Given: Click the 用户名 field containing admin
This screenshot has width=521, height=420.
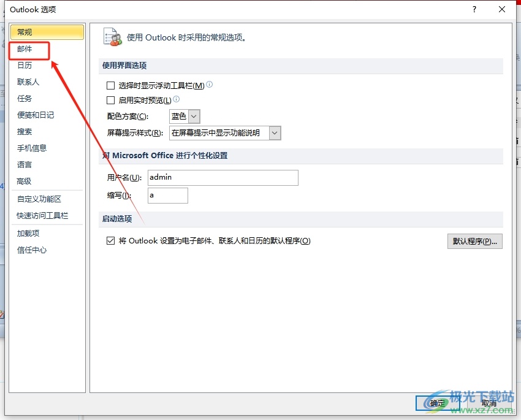Looking at the screenshot, I should tap(223, 178).
